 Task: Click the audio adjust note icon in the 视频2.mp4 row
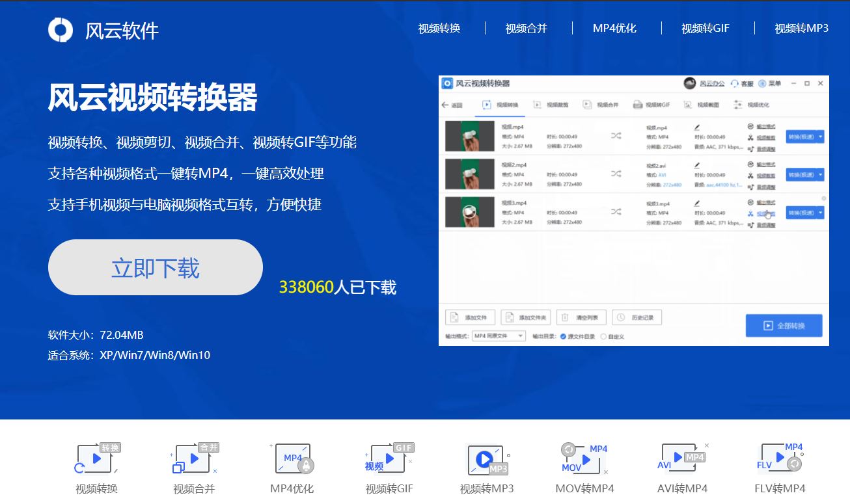point(750,186)
